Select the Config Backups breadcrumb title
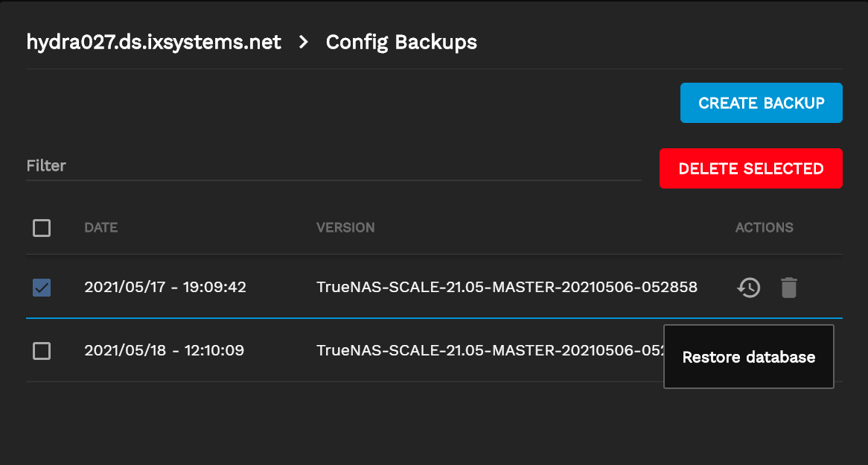The image size is (868, 465). point(401,42)
